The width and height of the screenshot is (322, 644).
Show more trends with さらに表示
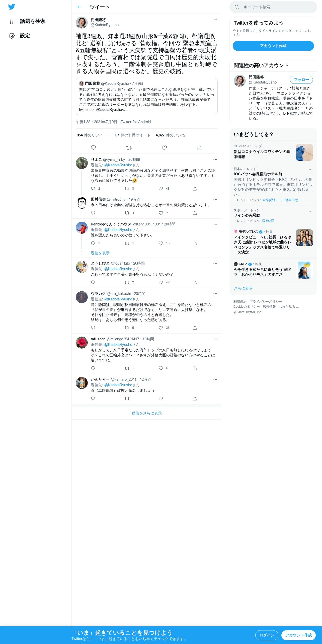click(x=243, y=288)
